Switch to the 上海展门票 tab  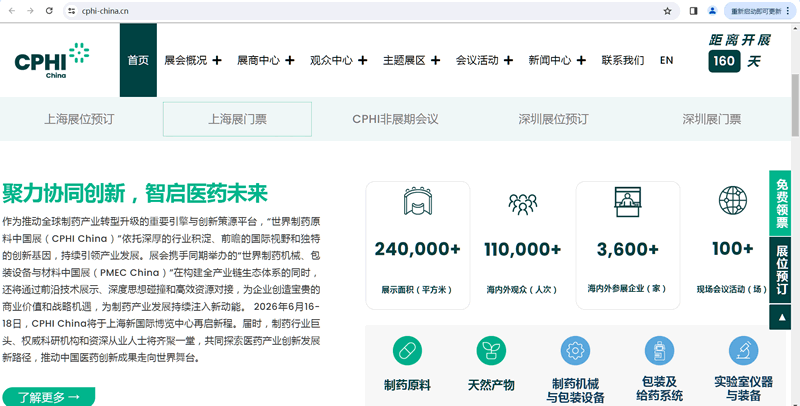[237, 119]
